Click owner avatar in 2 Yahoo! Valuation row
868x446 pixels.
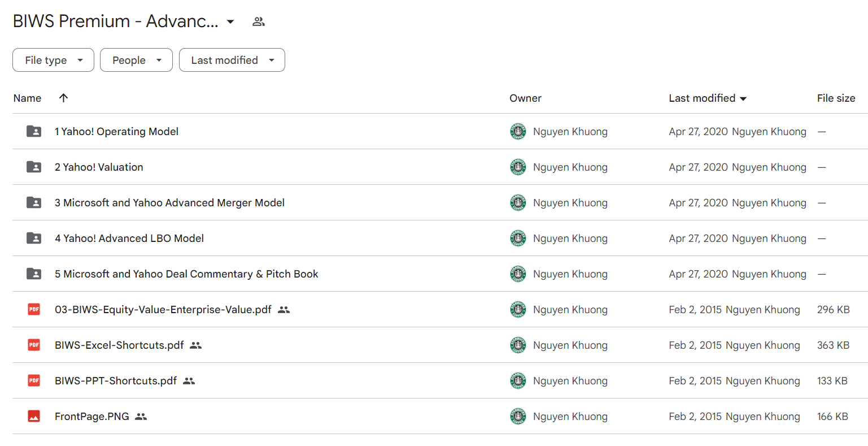pos(518,167)
